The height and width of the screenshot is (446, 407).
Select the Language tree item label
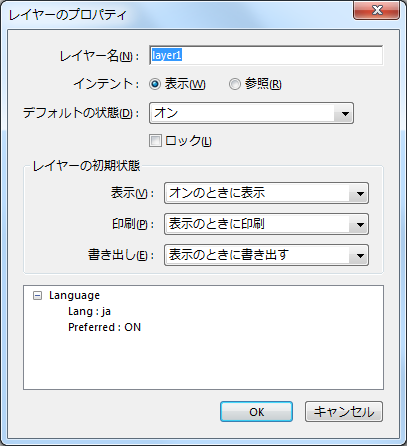[x=74, y=296]
